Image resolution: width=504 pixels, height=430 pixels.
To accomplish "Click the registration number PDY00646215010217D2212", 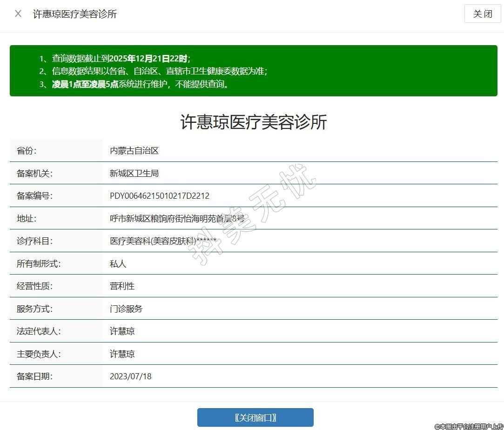I will click(159, 196).
